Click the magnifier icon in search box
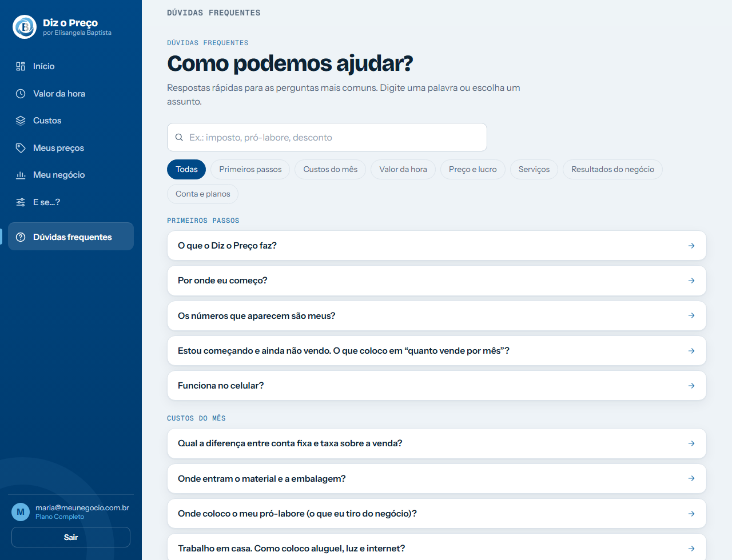This screenshot has height=560, width=732. pyautogui.click(x=179, y=137)
